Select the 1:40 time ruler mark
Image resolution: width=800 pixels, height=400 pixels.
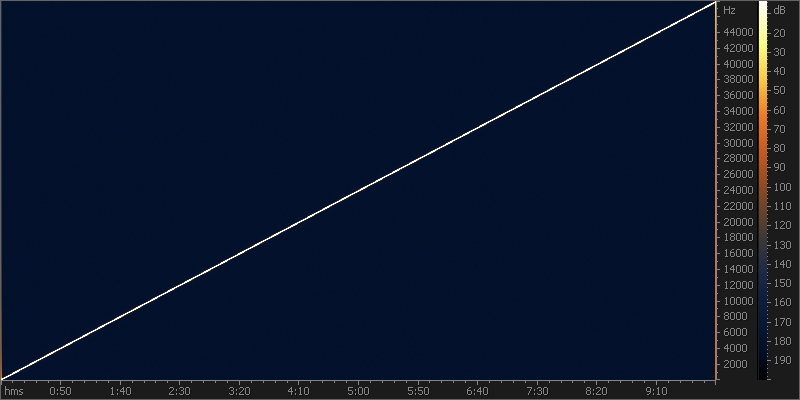[120, 391]
